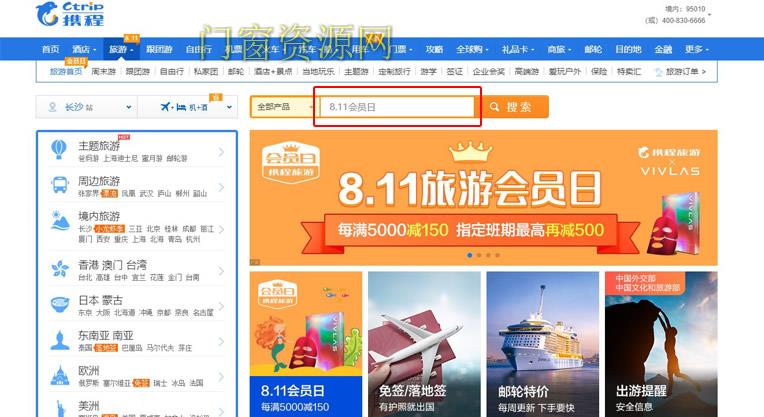Select the second carousel dot under the banner
The image size is (764, 417).
(x=479, y=255)
